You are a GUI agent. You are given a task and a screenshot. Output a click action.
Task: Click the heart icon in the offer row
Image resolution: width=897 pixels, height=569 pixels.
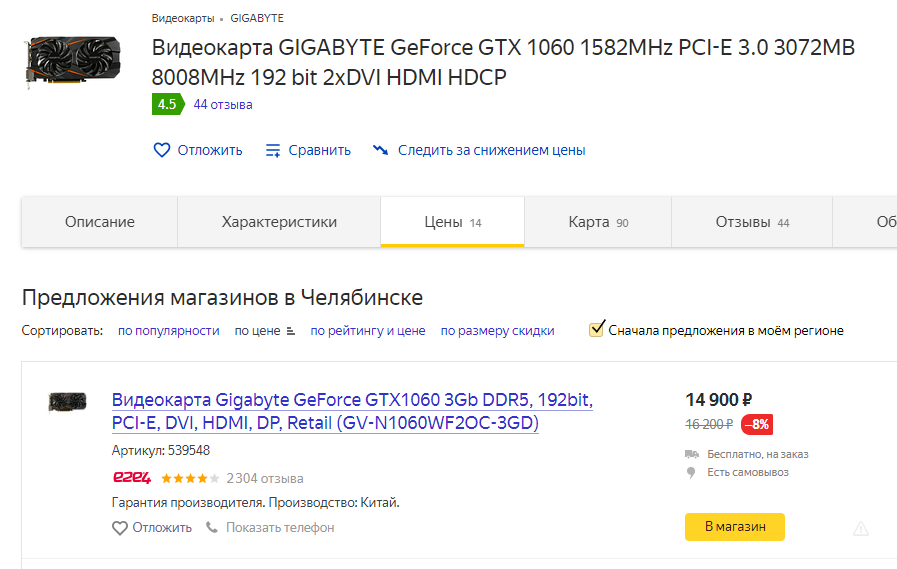coord(120,527)
